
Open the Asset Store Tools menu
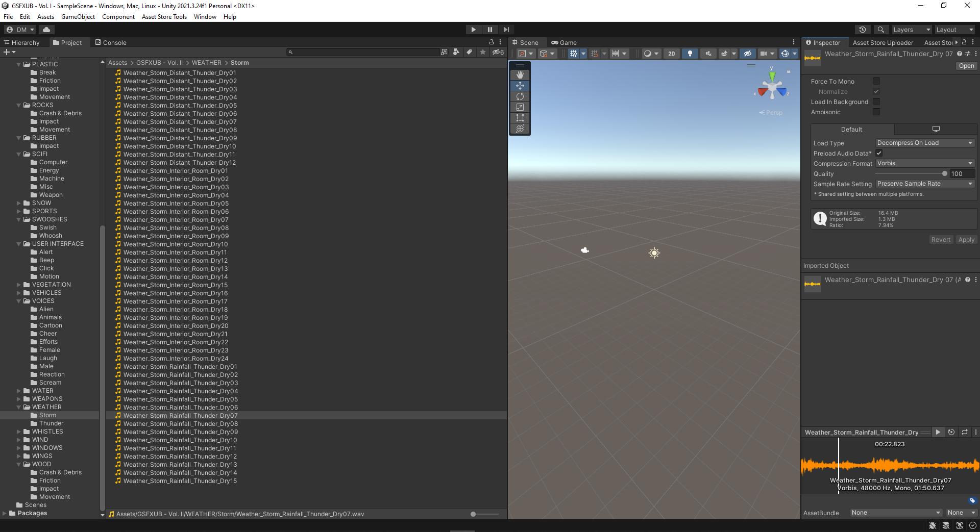(x=164, y=17)
